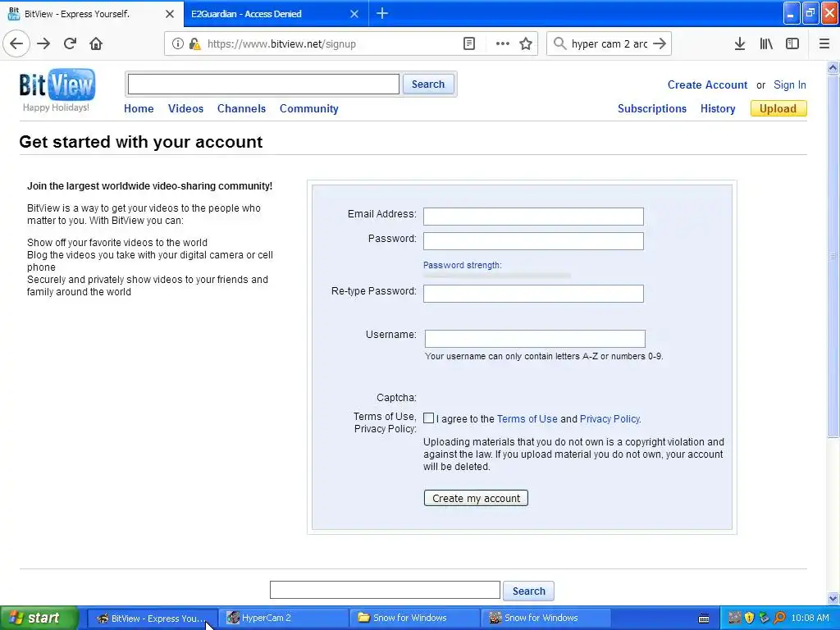
Task: Click the magnifier icon in system tray
Action: [779, 618]
